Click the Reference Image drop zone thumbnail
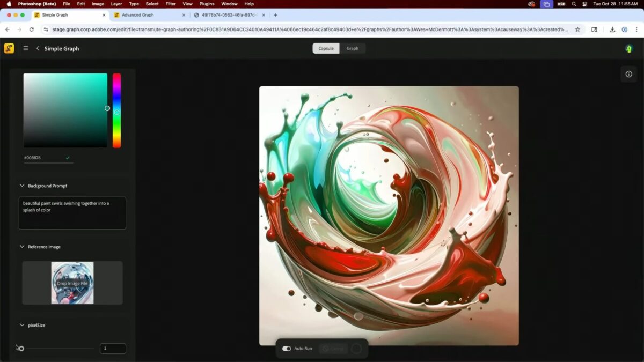644x362 pixels. point(72,283)
